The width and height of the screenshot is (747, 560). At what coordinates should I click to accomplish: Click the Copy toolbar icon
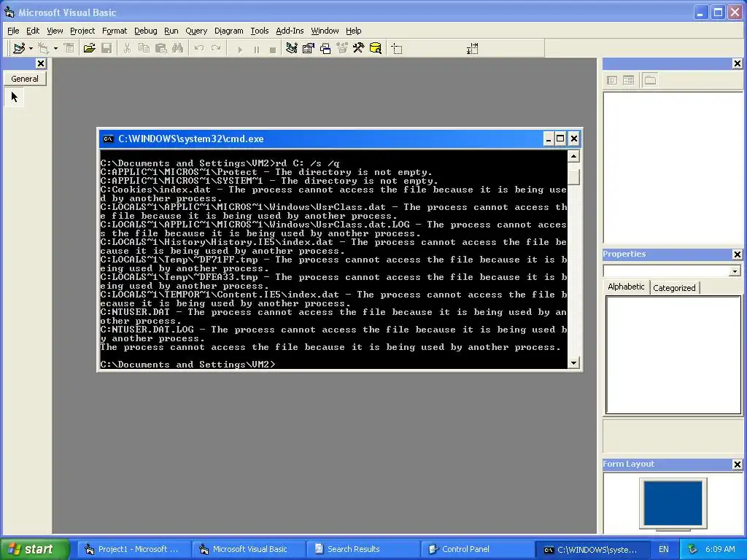(x=144, y=48)
